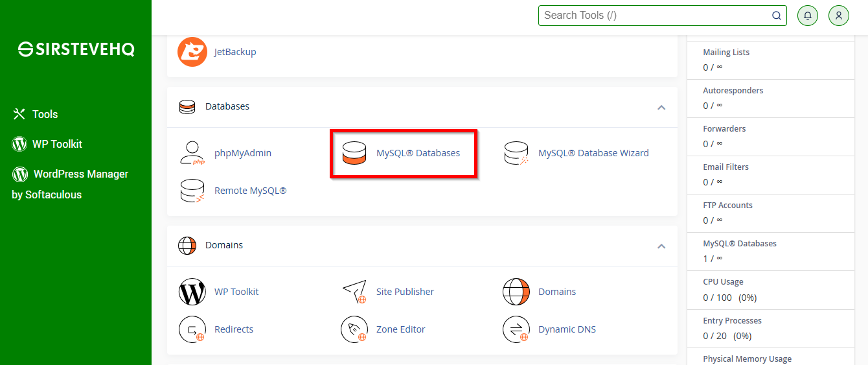This screenshot has width=868, height=365.
Task: Click the Physical Memory Usage label
Action: coord(747,359)
